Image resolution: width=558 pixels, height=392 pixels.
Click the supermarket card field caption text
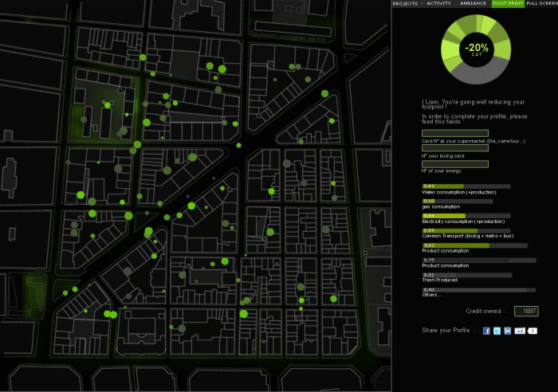point(474,141)
